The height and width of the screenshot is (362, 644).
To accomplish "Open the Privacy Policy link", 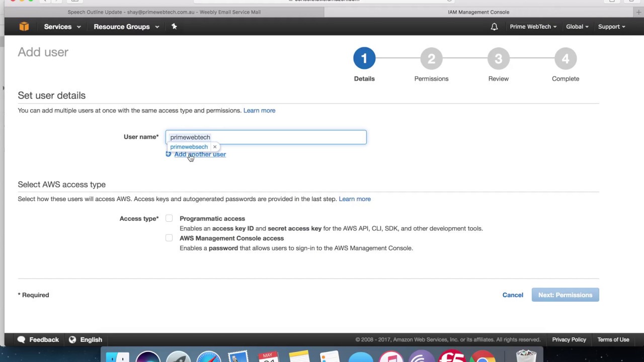I will click(569, 340).
